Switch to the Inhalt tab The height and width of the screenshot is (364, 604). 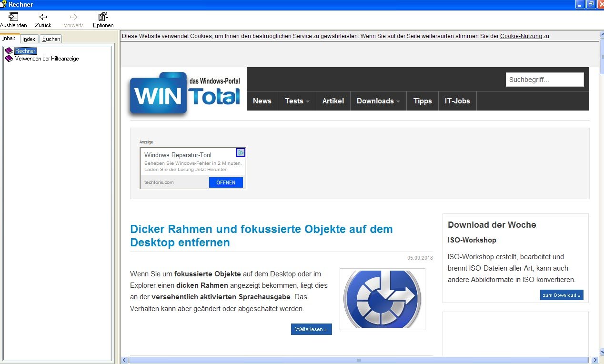tap(9, 39)
